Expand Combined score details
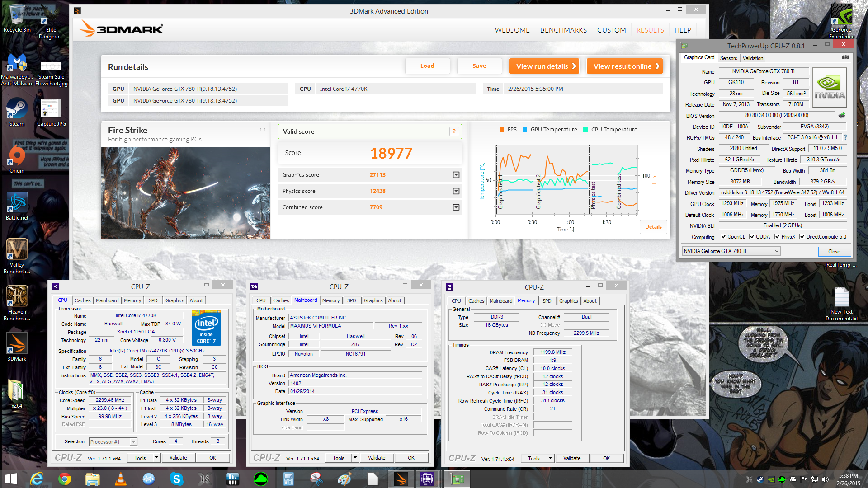This screenshot has width=868, height=488. (456, 207)
